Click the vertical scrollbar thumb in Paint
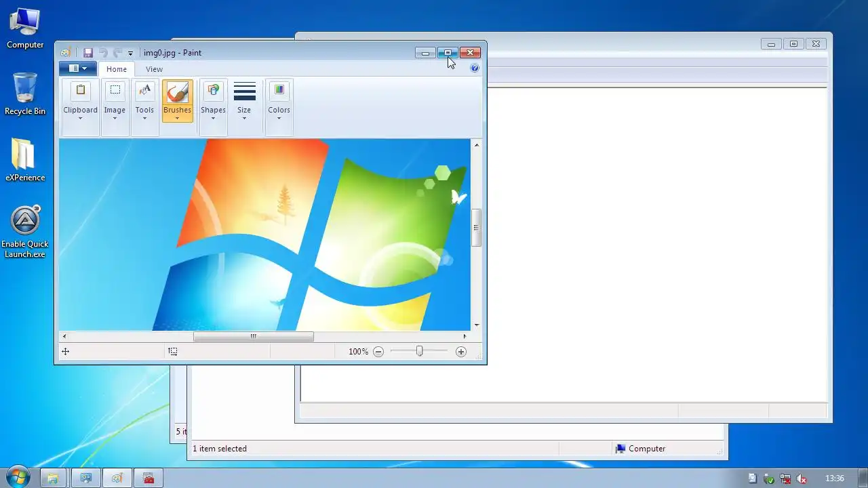Image resolution: width=868 pixels, height=488 pixels. (477, 228)
